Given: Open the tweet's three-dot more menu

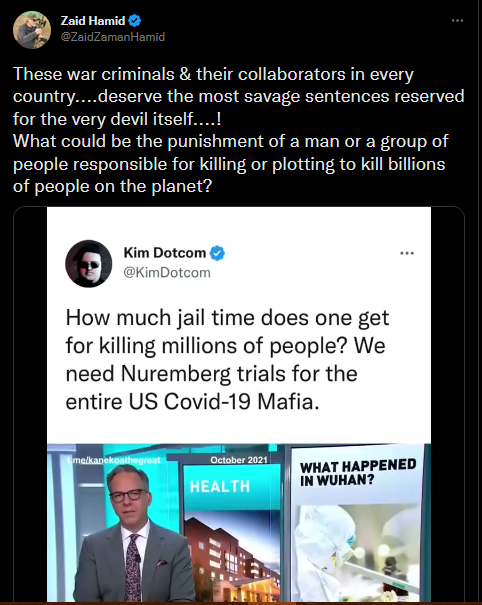Looking at the screenshot, I should coord(457,20).
